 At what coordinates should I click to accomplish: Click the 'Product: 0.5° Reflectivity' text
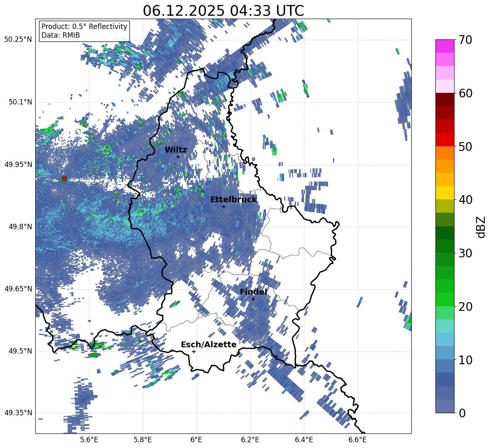point(84,27)
